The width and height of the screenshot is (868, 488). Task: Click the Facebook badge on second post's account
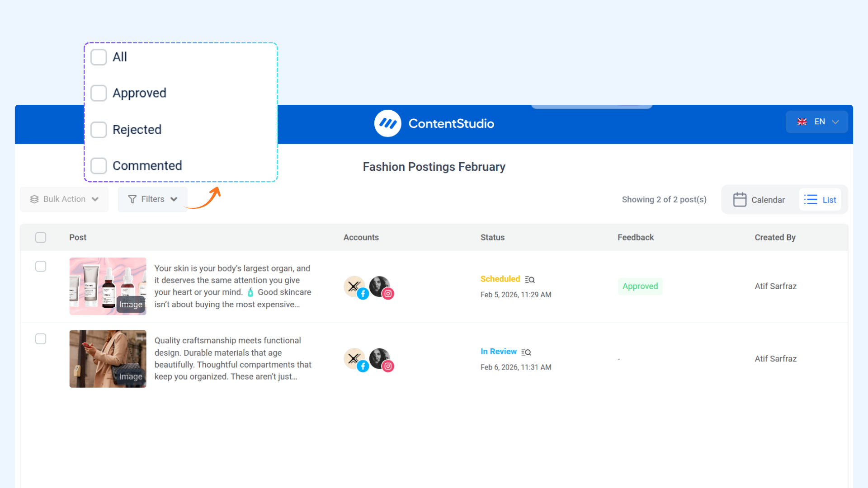coord(363,366)
